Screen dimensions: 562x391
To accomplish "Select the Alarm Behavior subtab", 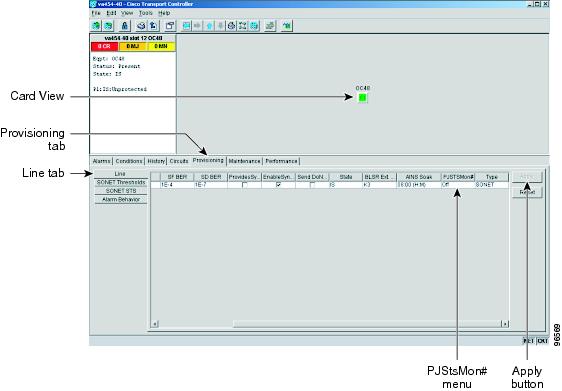I will [121, 200].
